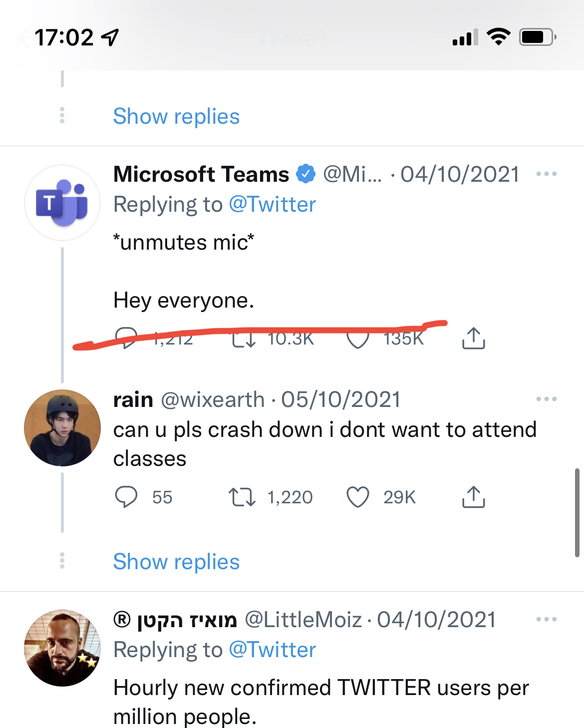Retweet the Microsoft Teams tweet
This screenshot has width=584, height=728.
(x=243, y=340)
